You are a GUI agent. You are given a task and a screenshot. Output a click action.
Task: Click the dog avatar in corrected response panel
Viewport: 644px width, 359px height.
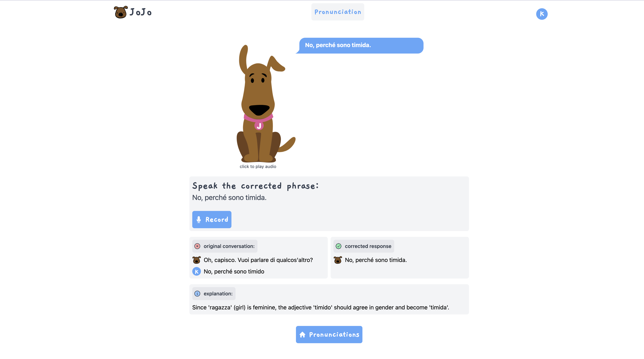pos(338,260)
